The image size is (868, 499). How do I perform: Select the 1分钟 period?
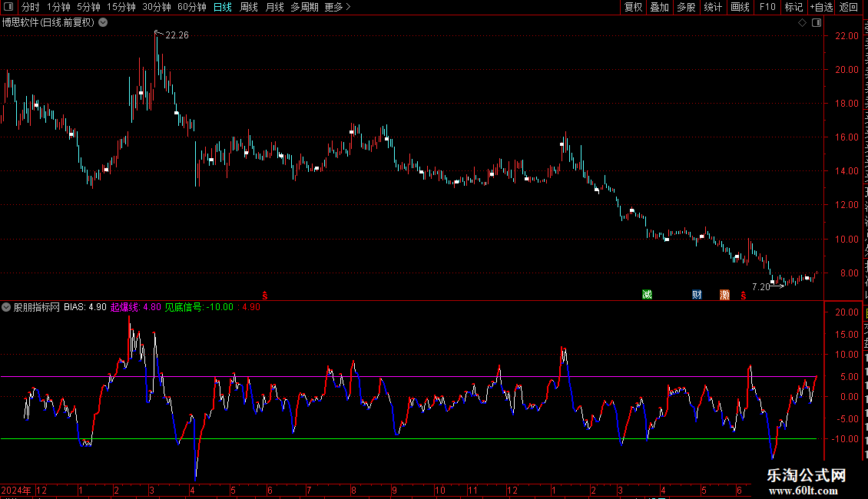tap(58, 7)
